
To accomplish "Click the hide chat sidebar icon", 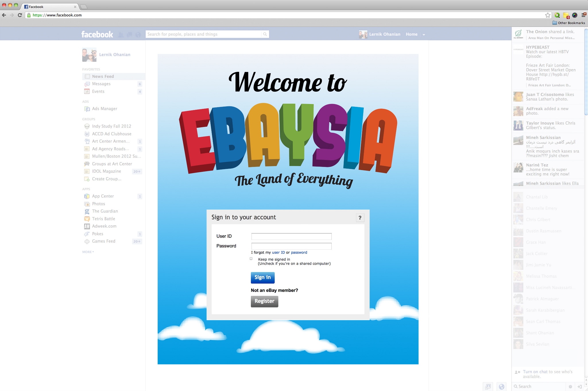I will coord(580,387).
